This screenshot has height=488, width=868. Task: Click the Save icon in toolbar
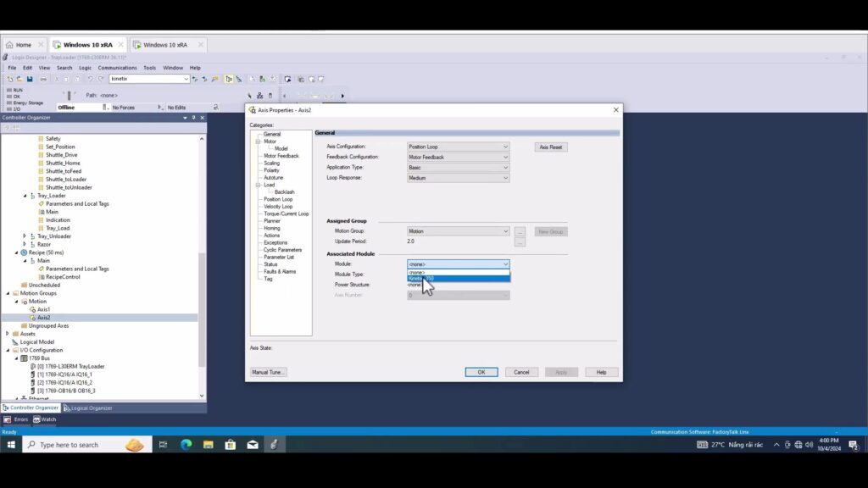[x=30, y=79]
